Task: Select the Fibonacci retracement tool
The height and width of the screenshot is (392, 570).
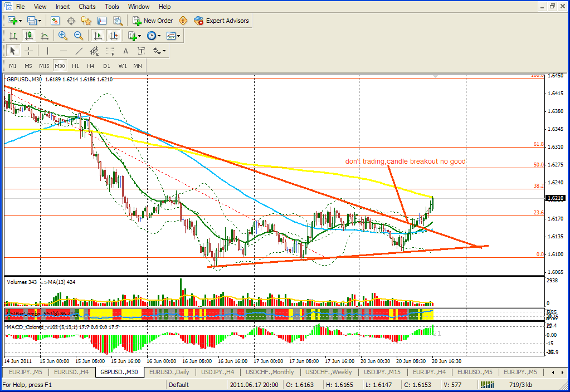Action: pyautogui.click(x=110, y=51)
